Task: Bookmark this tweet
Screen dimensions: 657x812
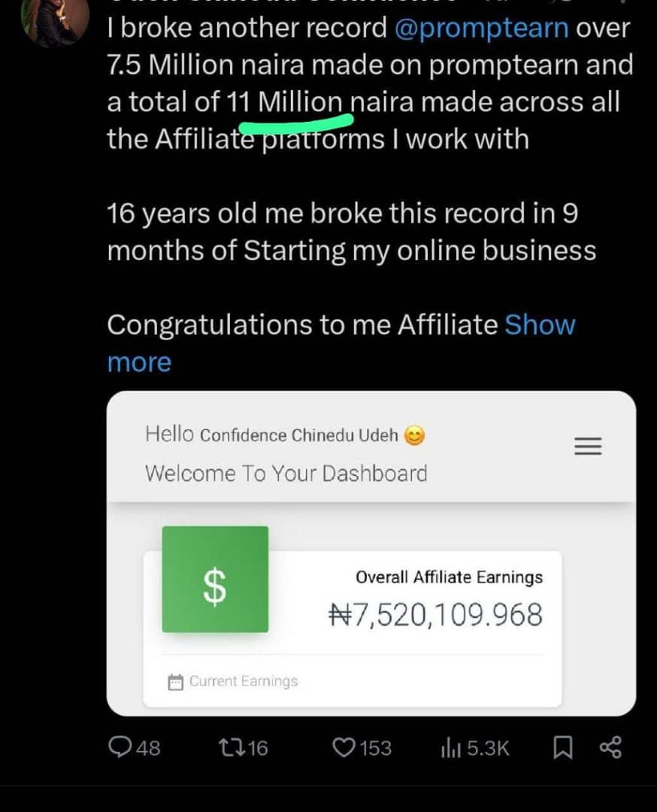Action: pos(561,747)
